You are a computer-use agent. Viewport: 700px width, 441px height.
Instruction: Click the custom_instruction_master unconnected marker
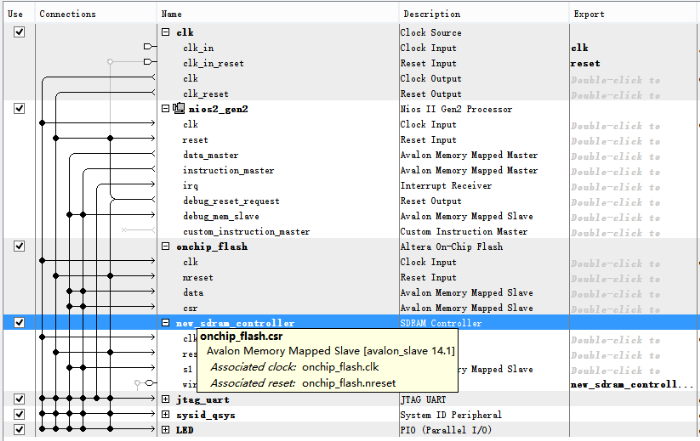tap(123, 231)
